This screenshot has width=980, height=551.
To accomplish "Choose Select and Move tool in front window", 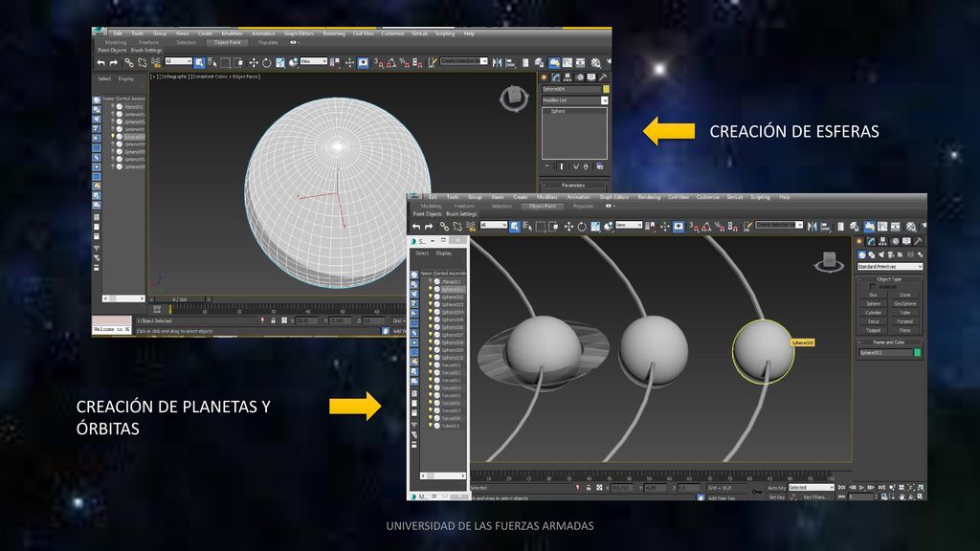I will click(568, 226).
